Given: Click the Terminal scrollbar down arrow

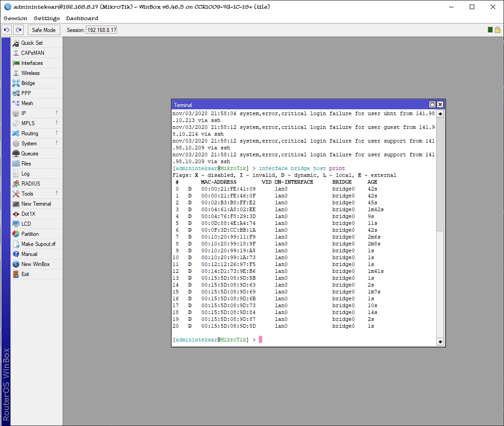Looking at the screenshot, I should pos(440,342).
